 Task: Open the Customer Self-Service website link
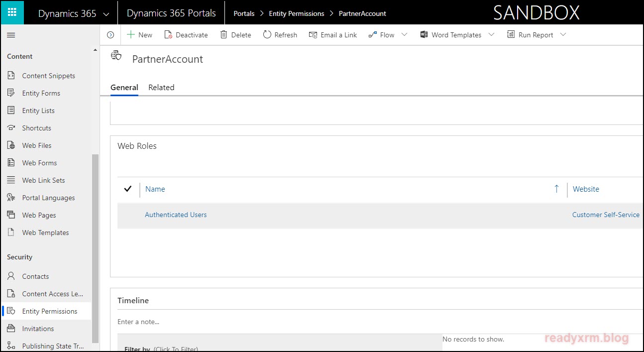coord(606,215)
